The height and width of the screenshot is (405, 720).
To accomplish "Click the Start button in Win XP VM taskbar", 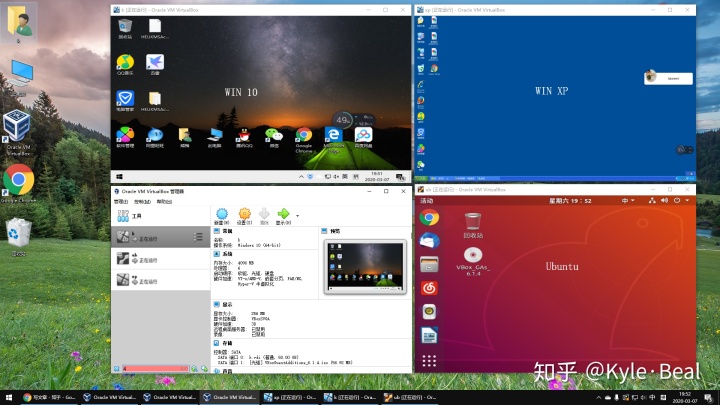I will click(x=422, y=178).
